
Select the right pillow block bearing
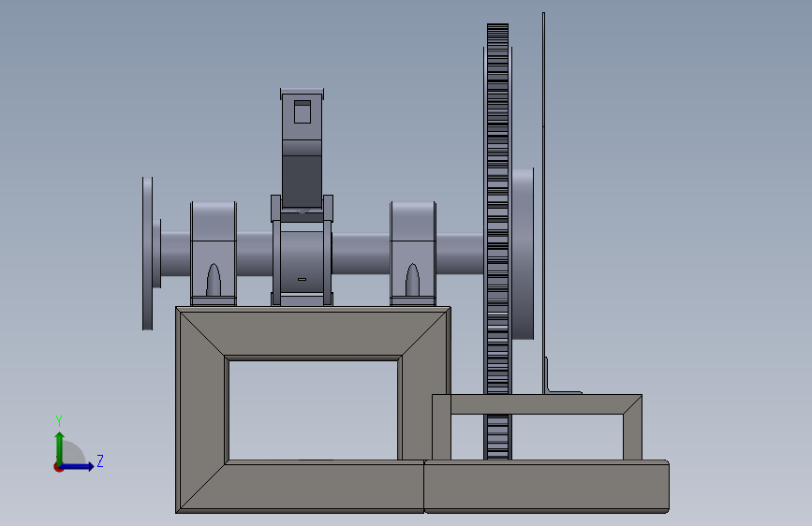click(413, 253)
